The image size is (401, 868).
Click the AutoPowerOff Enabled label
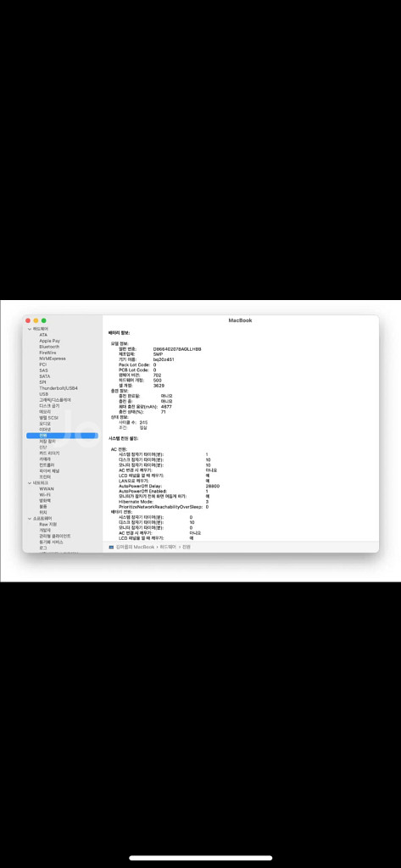tap(142, 491)
